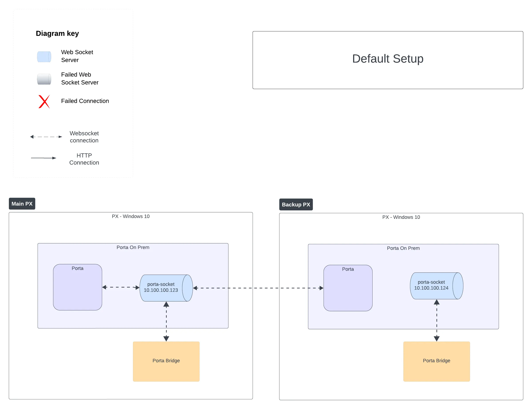Click the PX - Windows 10 title in Main PX

130,216
